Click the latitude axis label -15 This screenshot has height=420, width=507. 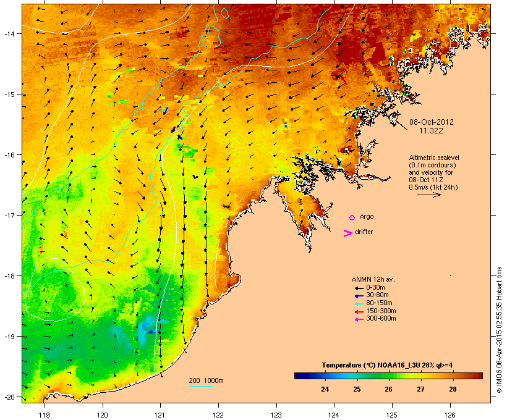9,94
